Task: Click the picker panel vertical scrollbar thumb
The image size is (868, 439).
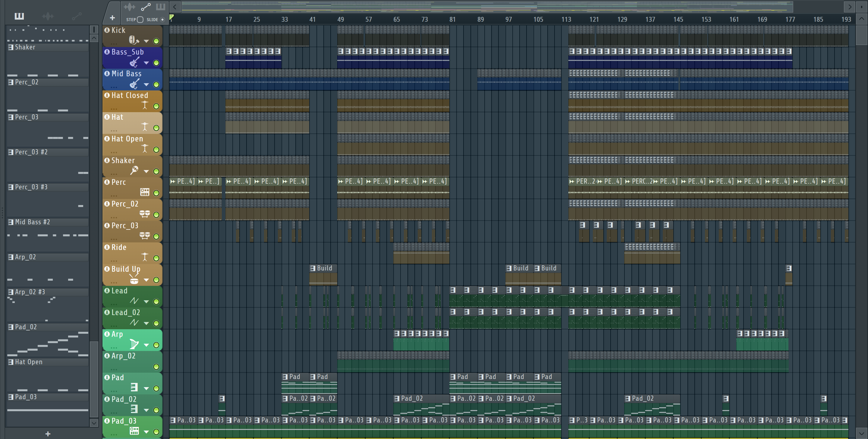Action: click(x=94, y=379)
